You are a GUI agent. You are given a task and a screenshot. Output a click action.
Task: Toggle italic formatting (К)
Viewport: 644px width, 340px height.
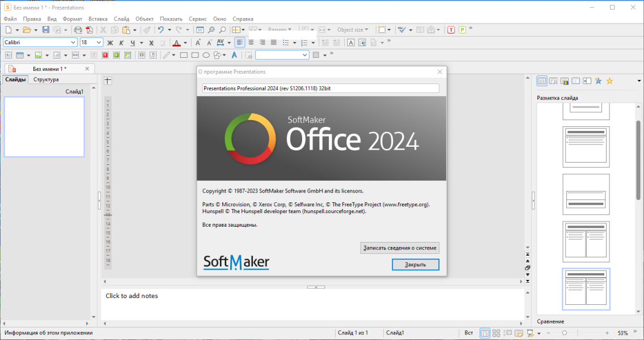tap(121, 42)
